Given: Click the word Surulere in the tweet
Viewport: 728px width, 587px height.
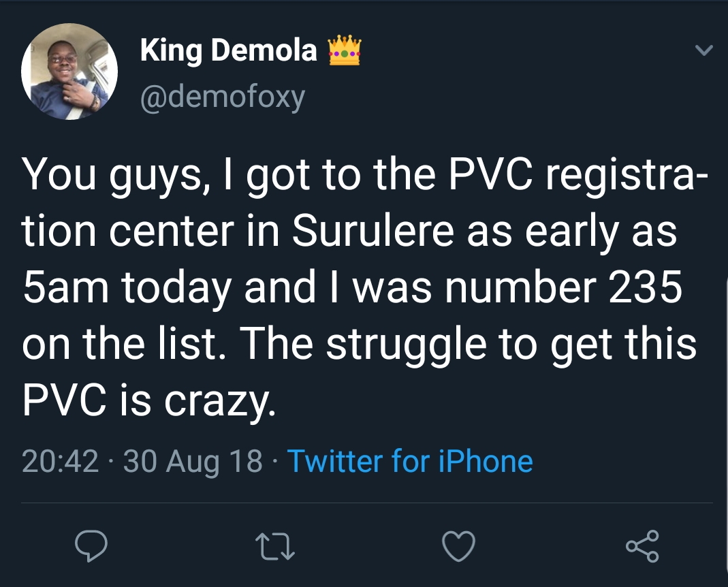Looking at the screenshot, I should click(373, 232).
